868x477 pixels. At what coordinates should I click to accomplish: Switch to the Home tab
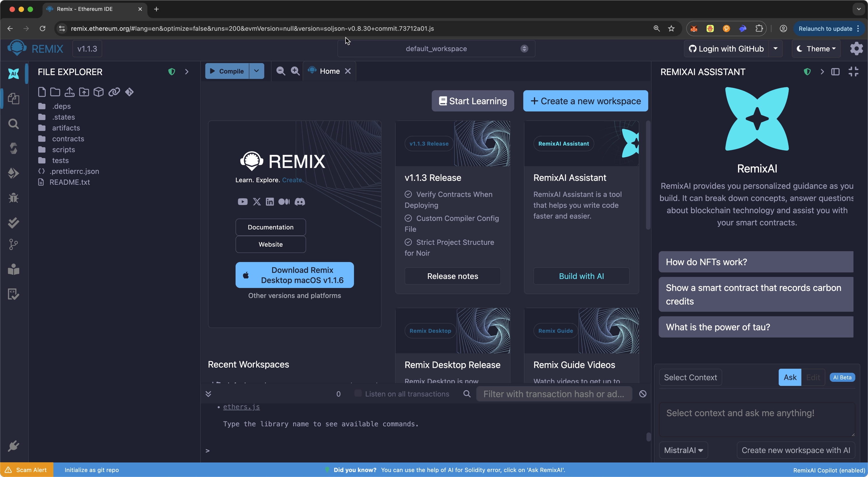(x=329, y=71)
